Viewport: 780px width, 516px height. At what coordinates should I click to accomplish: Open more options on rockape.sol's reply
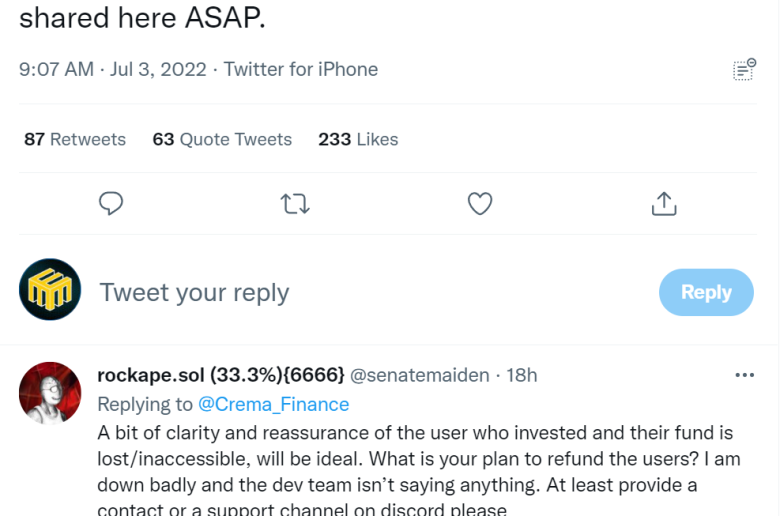tap(744, 375)
